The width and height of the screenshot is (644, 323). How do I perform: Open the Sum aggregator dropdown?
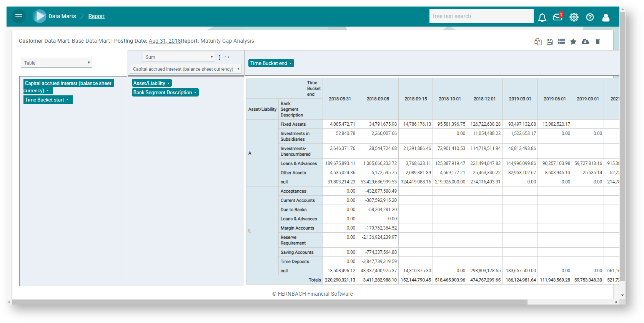179,57
